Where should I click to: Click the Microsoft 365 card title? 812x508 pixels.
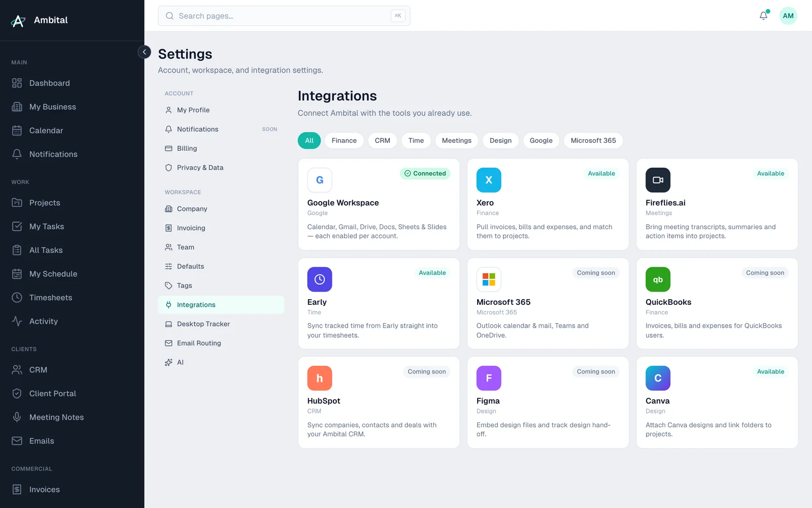pos(503,302)
